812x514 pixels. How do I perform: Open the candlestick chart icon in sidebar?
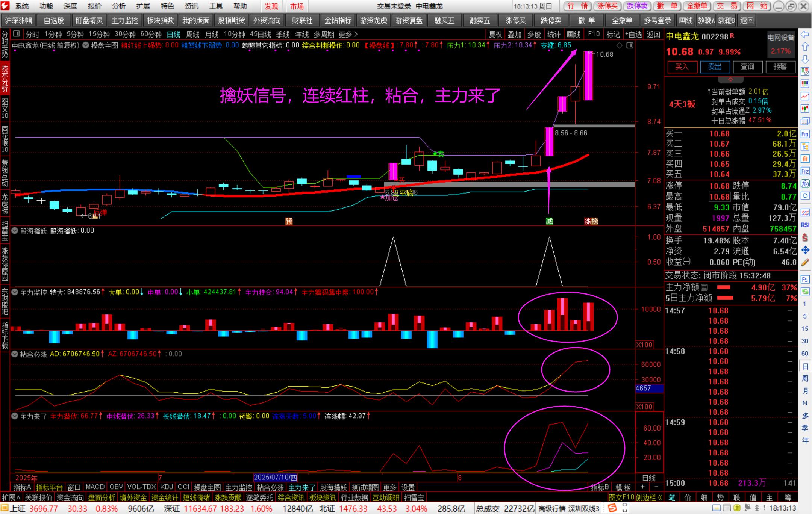pos(805,109)
